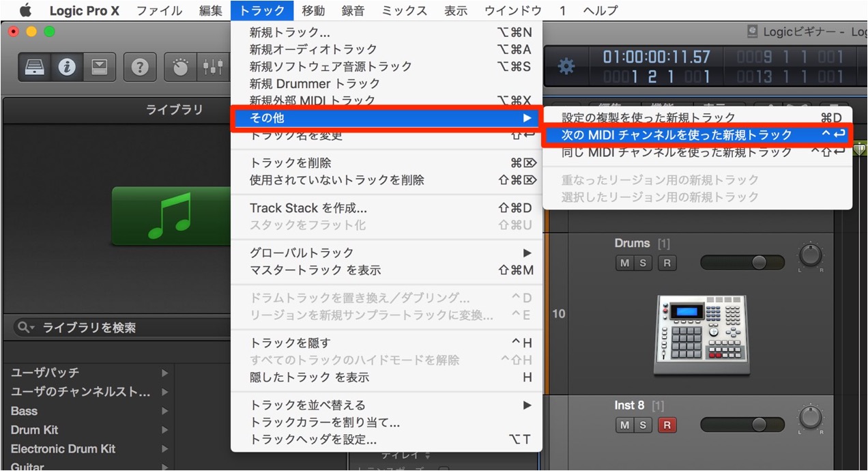Disable record on Inst 8 track

click(667, 425)
